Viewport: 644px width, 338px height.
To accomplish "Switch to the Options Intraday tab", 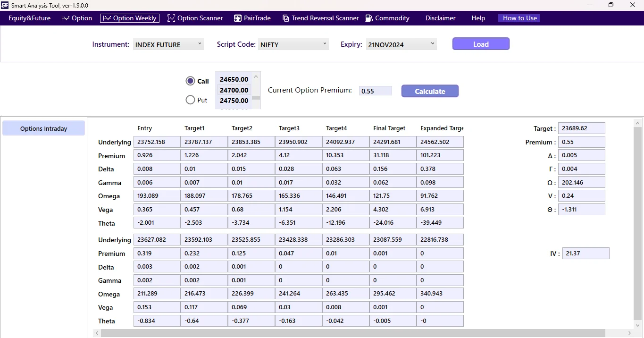I will click(43, 128).
